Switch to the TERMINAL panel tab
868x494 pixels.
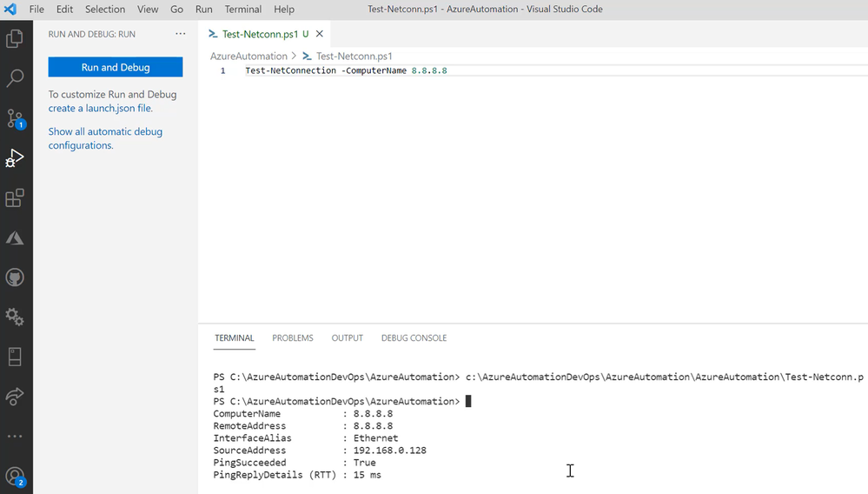pyautogui.click(x=235, y=337)
